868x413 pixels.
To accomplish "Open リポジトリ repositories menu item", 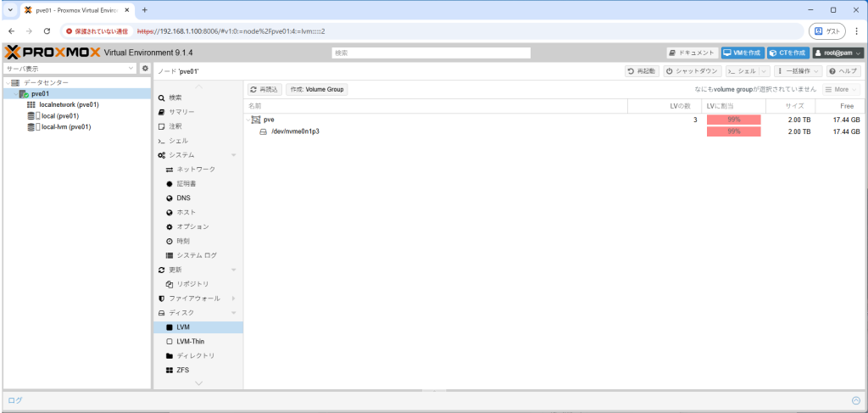I will pyautogui.click(x=198, y=284).
